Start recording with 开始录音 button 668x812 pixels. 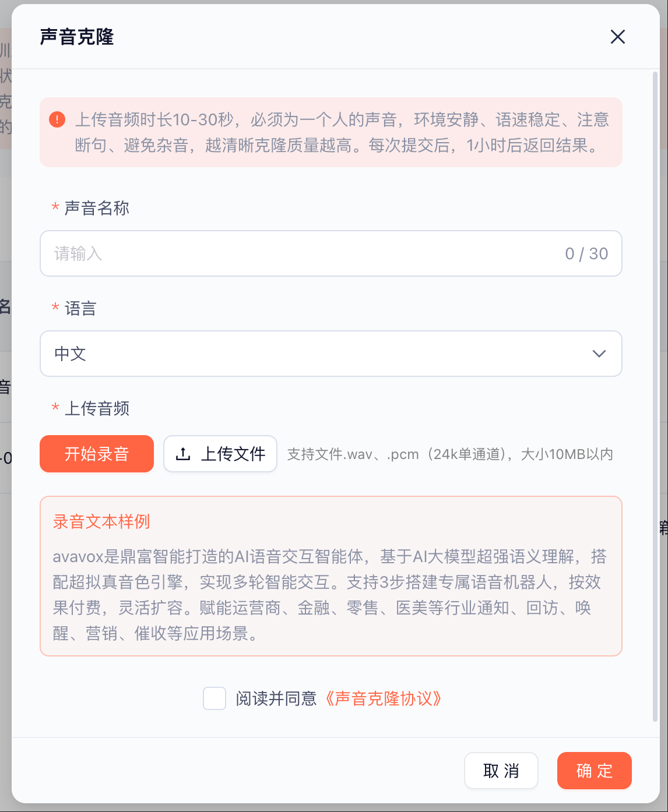[97, 454]
